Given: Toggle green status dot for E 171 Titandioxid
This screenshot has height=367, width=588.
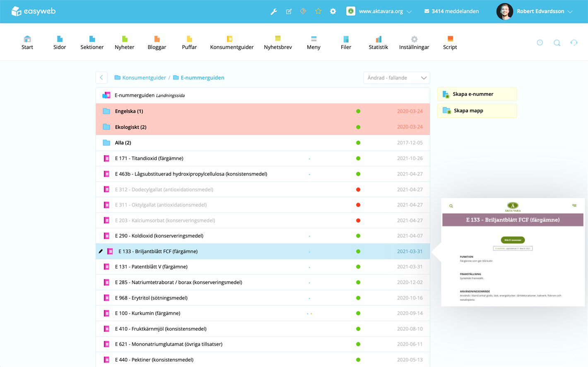Looking at the screenshot, I should [358, 158].
